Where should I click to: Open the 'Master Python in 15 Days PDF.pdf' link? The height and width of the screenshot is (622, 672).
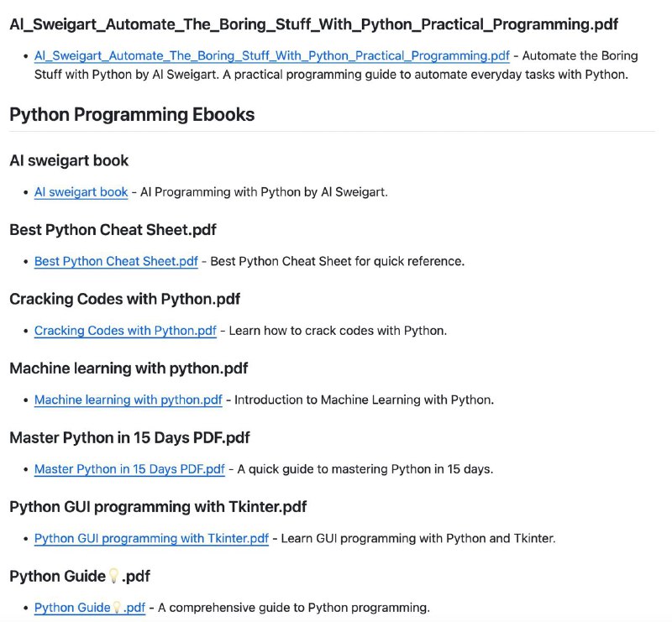point(129,469)
